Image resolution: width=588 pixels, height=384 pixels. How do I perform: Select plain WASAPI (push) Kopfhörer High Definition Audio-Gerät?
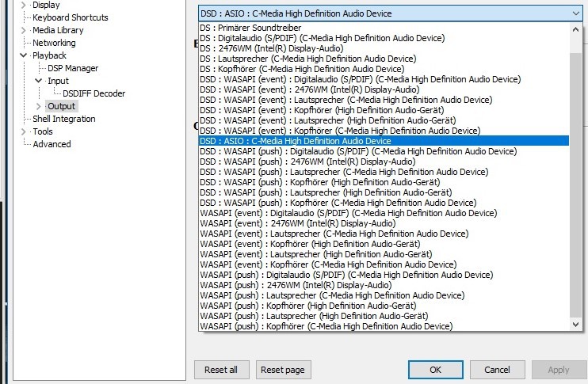click(x=384, y=306)
